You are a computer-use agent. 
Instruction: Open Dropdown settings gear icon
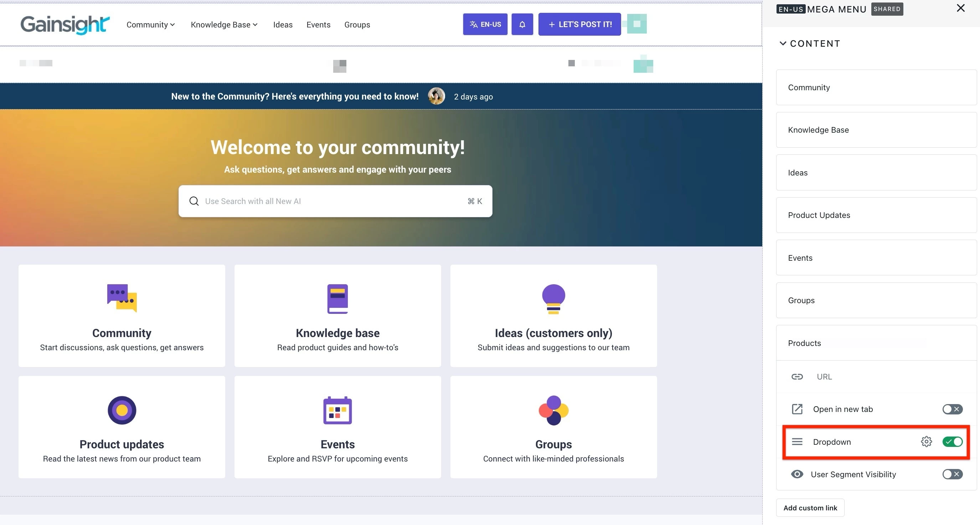926,442
